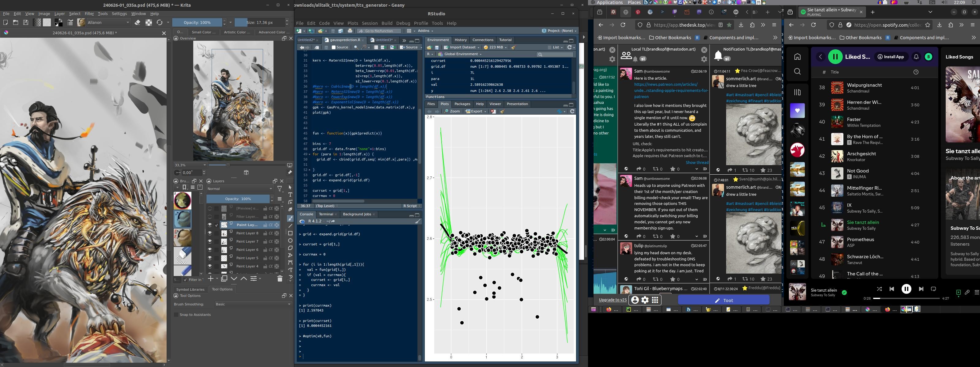980x367 pixels.
Task: Switch to Packages tab in RStudio
Action: click(x=462, y=104)
